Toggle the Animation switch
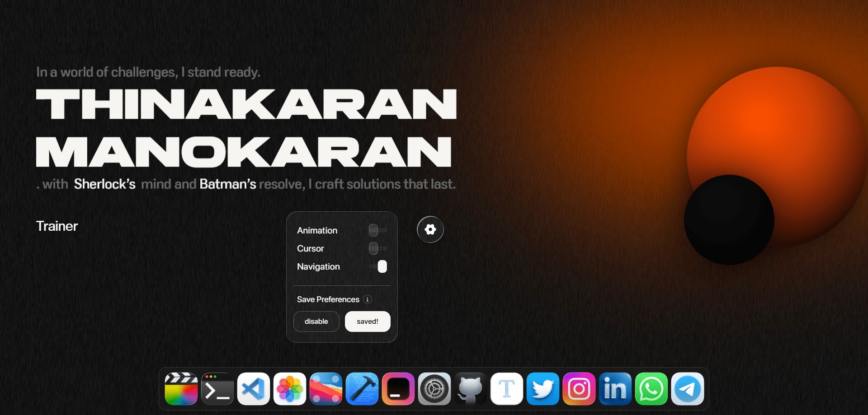 tap(378, 230)
